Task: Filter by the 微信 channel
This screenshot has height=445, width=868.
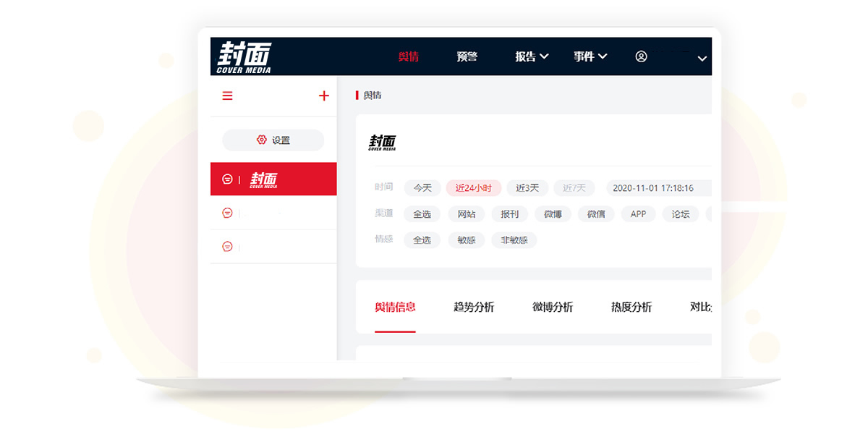Action: tap(596, 214)
